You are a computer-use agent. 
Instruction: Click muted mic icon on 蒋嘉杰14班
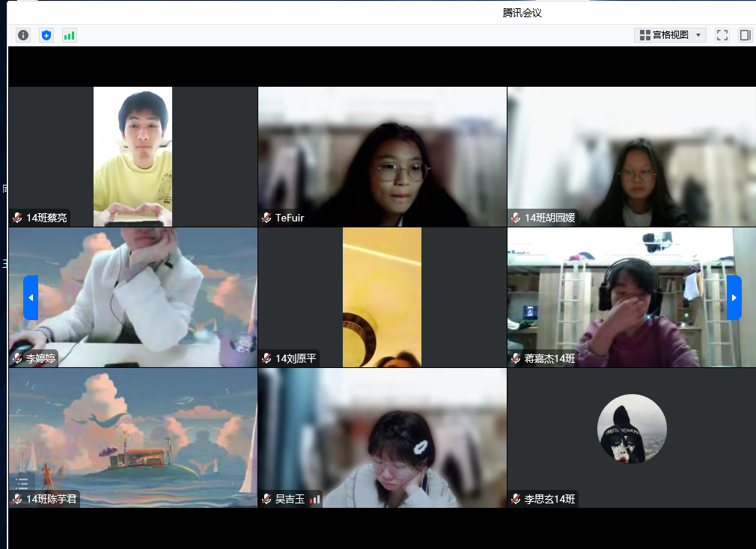coord(516,359)
